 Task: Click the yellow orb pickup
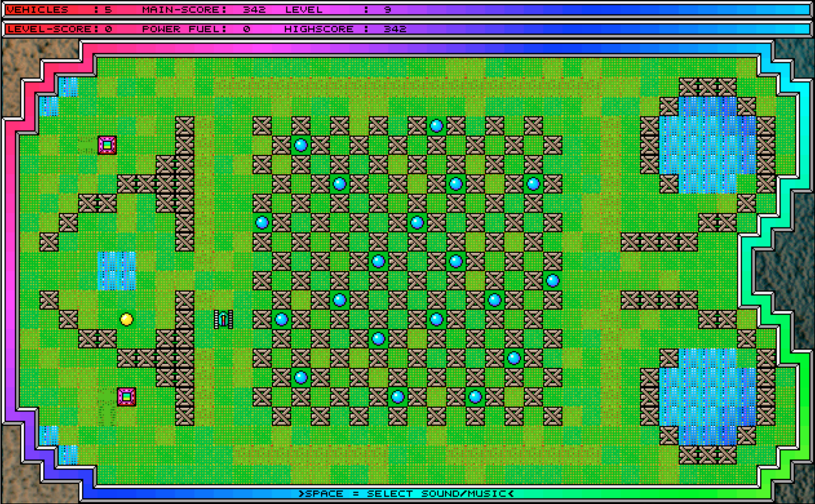127,319
